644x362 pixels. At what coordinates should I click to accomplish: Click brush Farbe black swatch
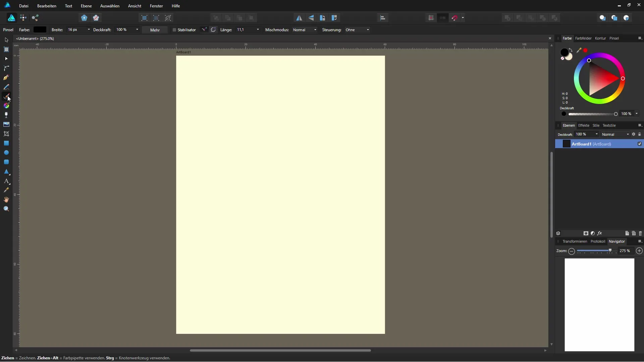pyautogui.click(x=40, y=30)
